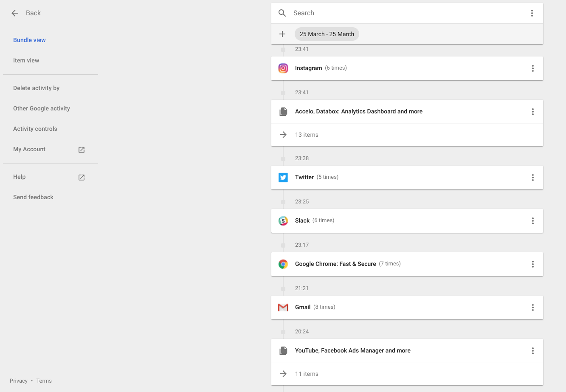Viewport: 566px width, 392px height.
Task: Select Bundle view in sidebar
Action: click(29, 40)
